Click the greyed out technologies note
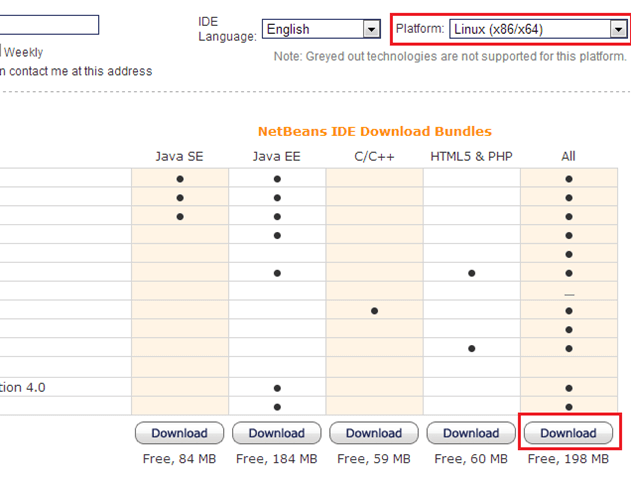This screenshot has height=480, width=631. click(x=450, y=56)
